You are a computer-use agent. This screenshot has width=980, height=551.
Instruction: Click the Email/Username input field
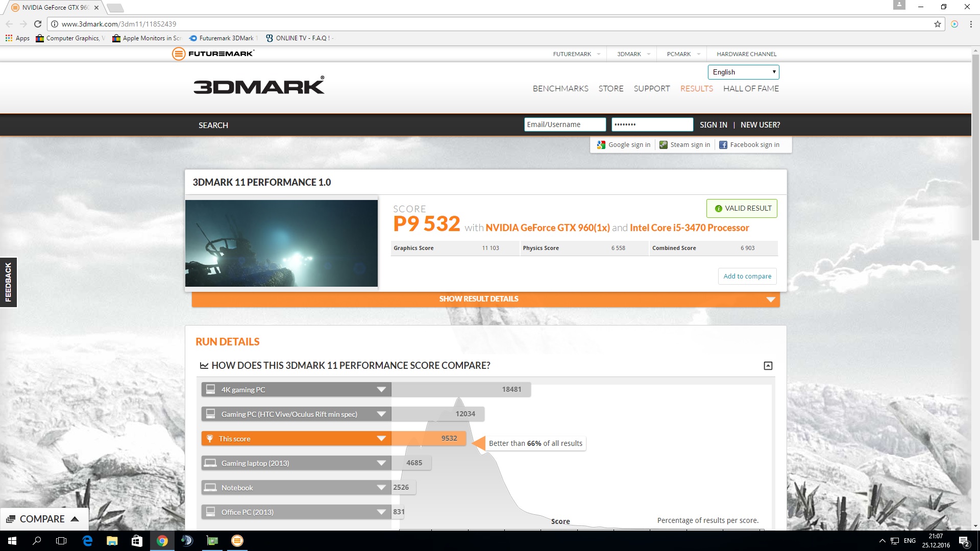click(x=565, y=124)
